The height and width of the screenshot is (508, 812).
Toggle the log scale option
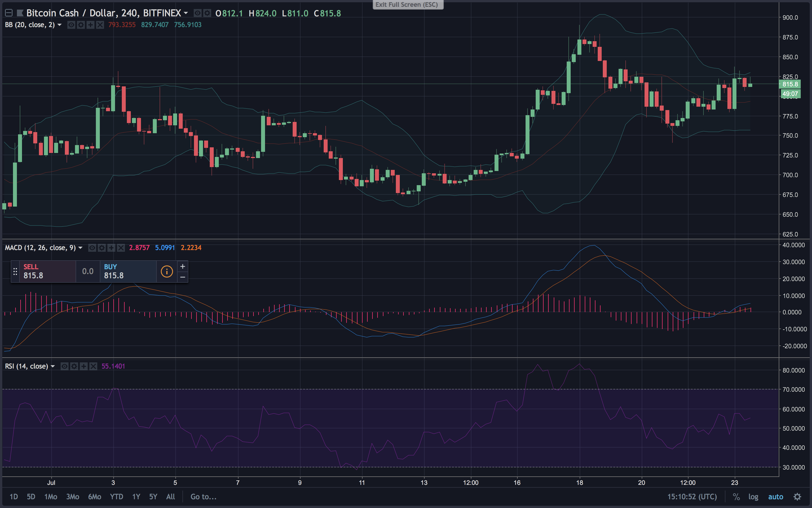pos(753,497)
